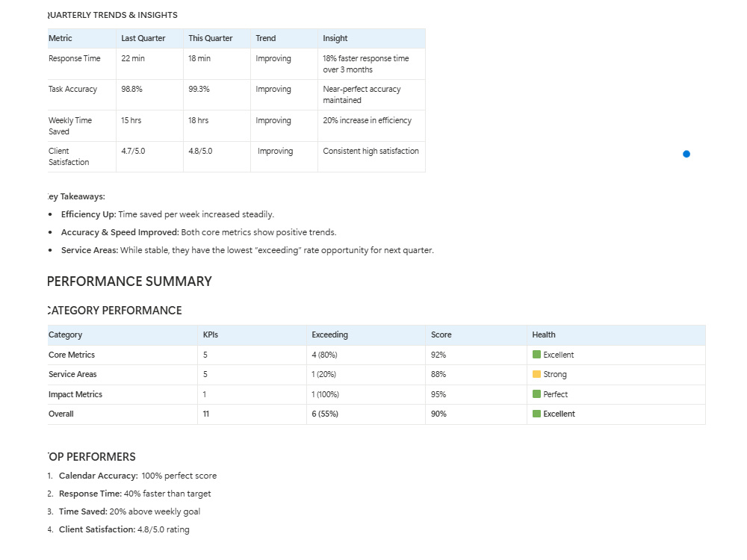Select the 'Core Metrics' row label

[72, 355]
